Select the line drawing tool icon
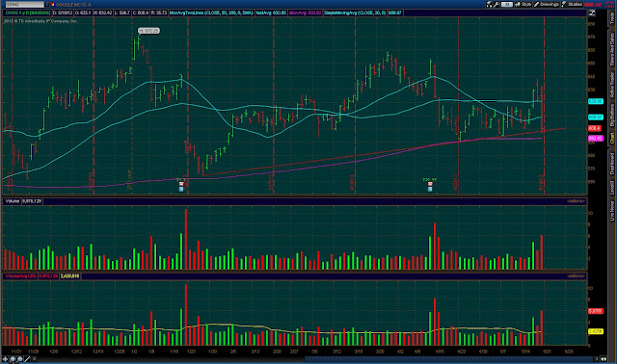Image resolution: width=617 pixels, height=364 pixels. pyautogui.click(x=27, y=359)
